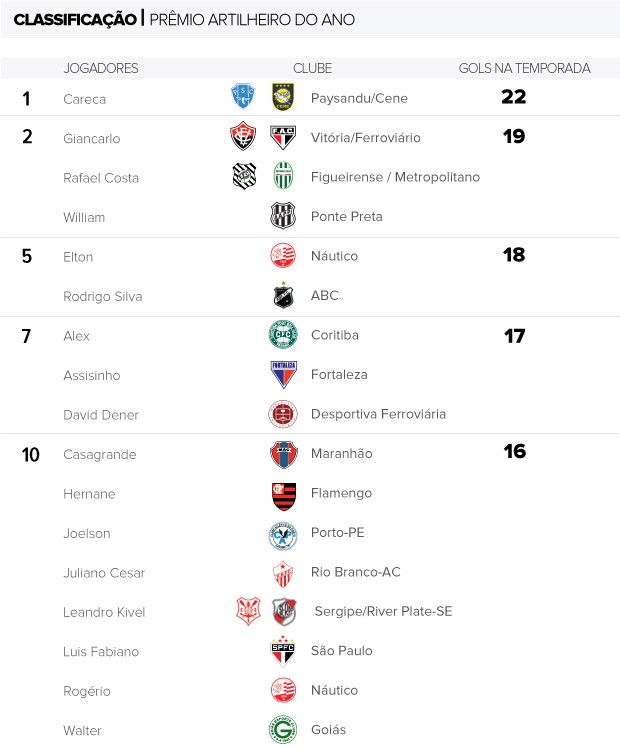Click the 22 goals number
The image size is (620, 750).
(x=514, y=97)
